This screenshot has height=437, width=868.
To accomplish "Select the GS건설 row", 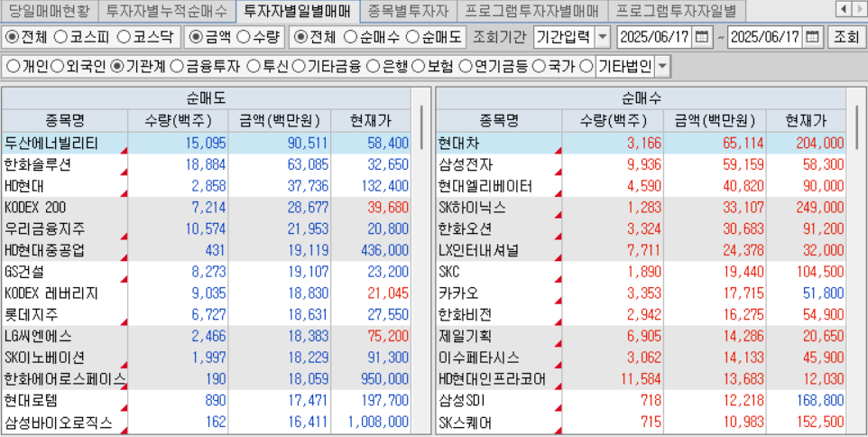I will (x=206, y=272).
